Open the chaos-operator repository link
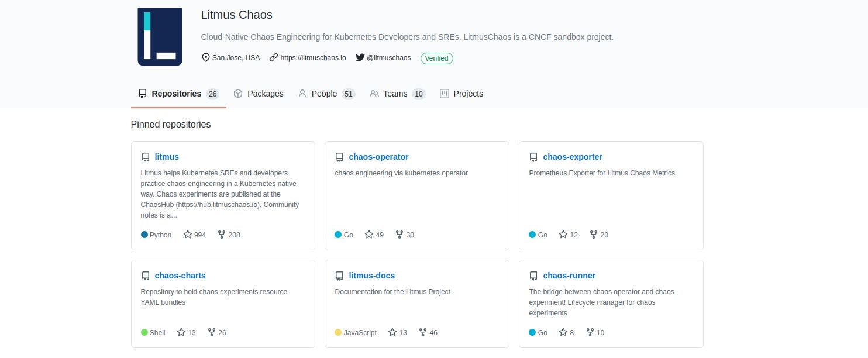 click(378, 157)
